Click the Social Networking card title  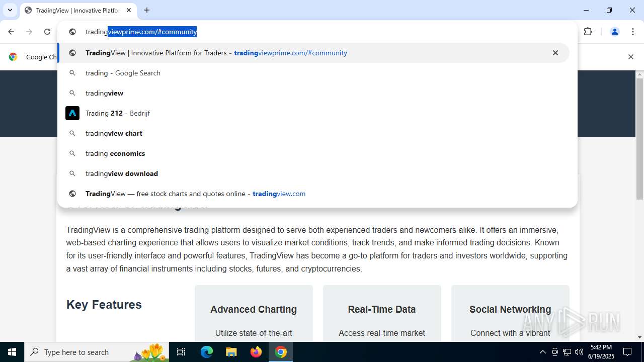[x=510, y=309]
